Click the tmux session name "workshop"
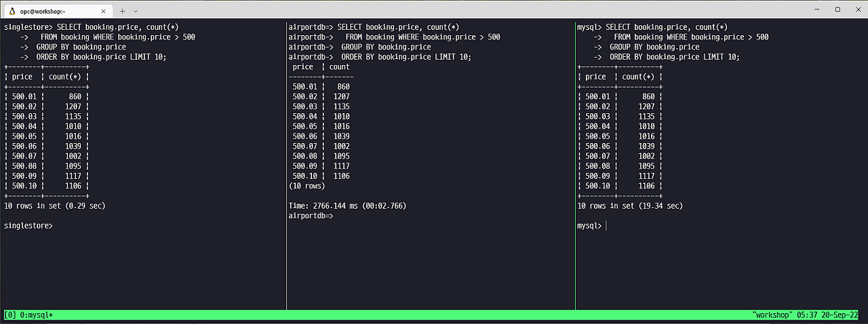The height and width of the screenshot is (324, 868). (x=772, y=315)
